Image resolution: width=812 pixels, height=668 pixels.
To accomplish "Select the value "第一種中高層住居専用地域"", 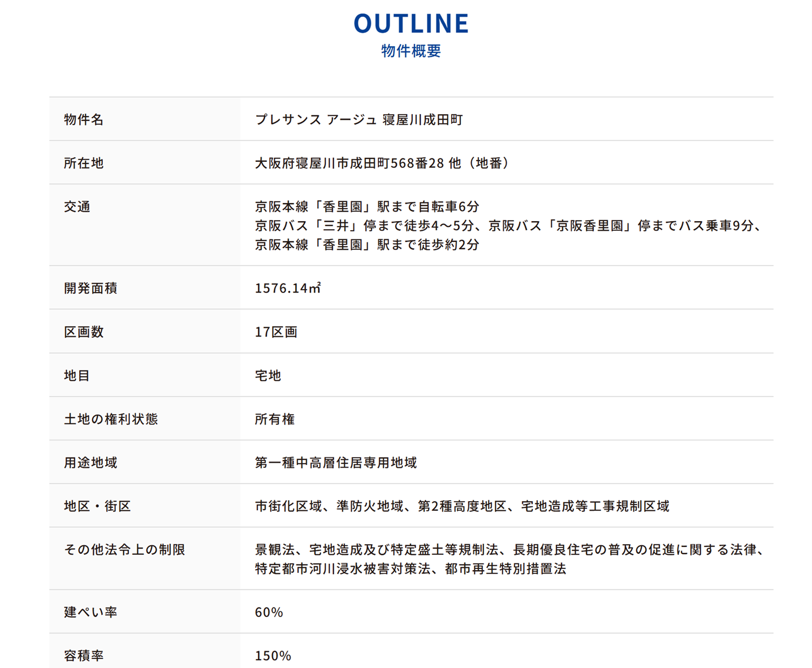I will click(x=336, y=462).
